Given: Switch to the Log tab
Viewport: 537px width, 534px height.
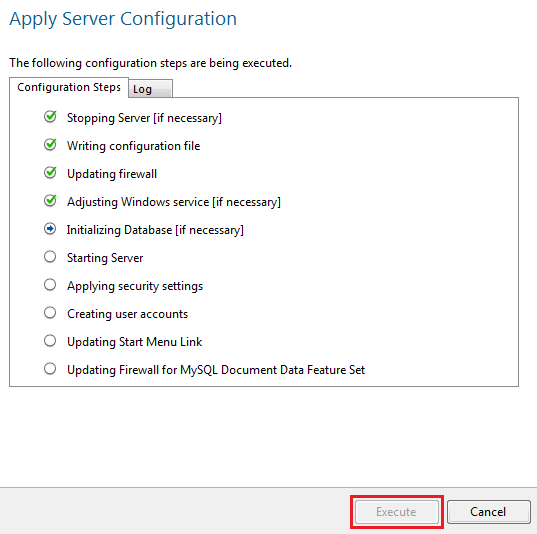Looking at the screenshot, I should point(150,89).
